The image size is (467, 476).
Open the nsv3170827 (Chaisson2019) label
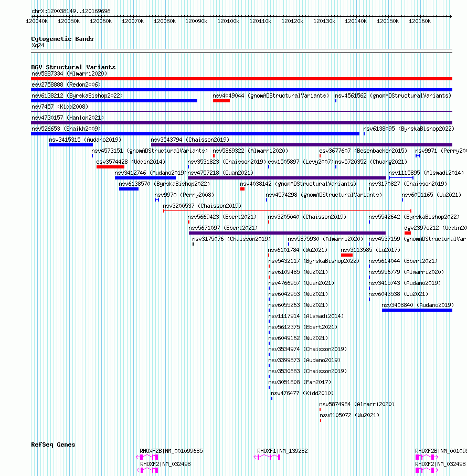click(x=408, y=184)
